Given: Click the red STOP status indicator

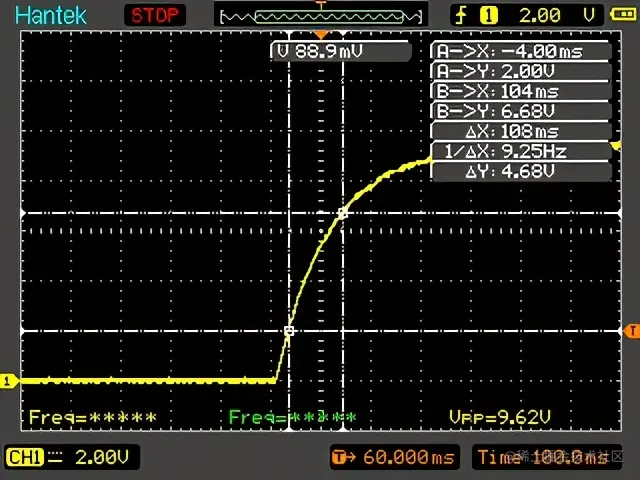Looking at the screenshot, I should [x=155, y=16].
